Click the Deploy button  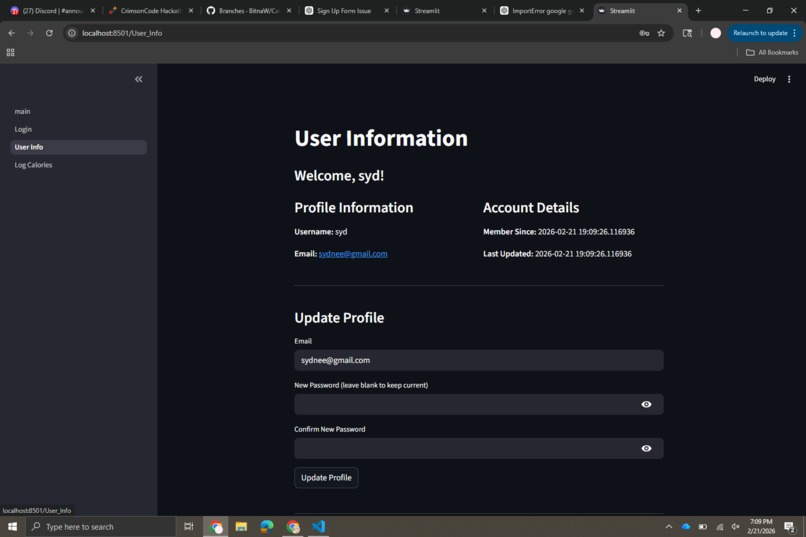[764, 79]
